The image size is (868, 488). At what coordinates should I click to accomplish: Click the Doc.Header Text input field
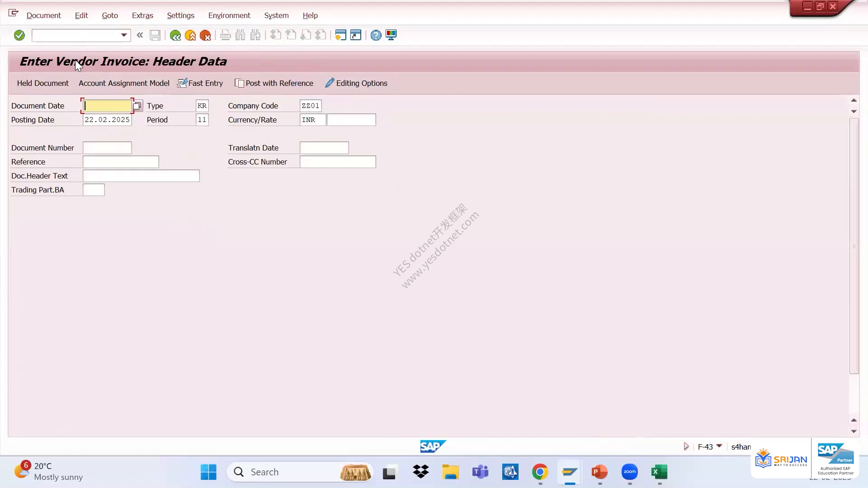(x=141, y=176)
